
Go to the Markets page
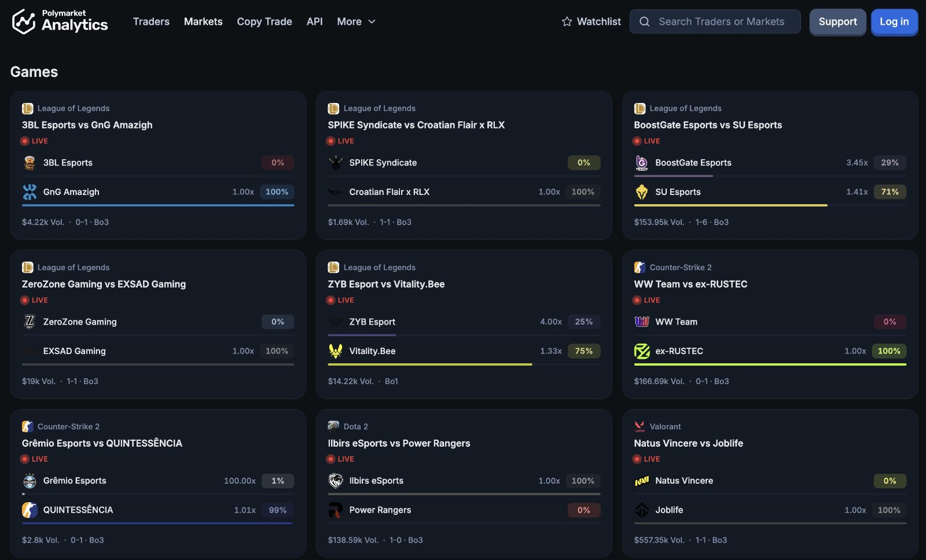click(203, 21)
